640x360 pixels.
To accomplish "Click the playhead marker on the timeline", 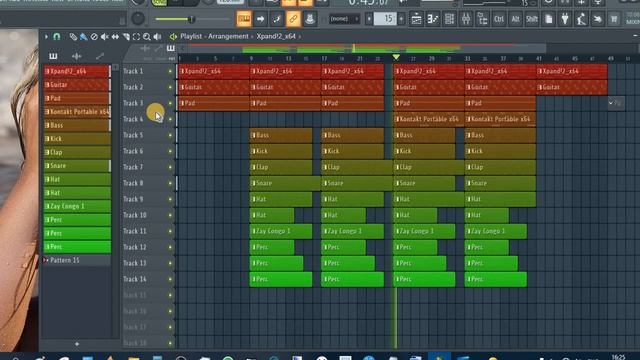I will (x=396, y=58).
